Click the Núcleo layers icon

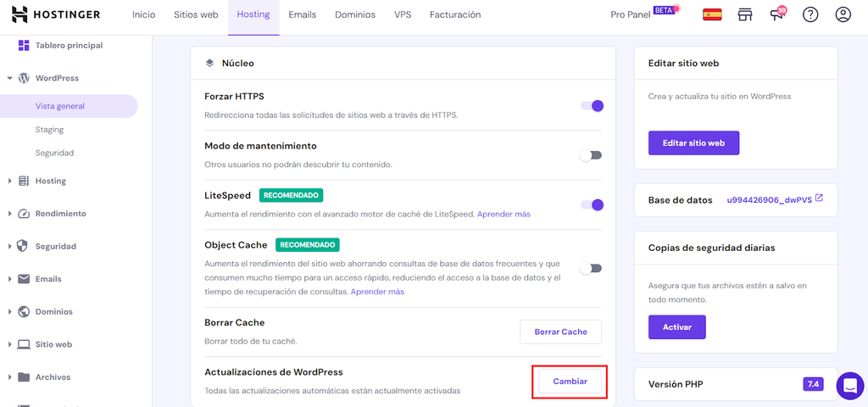(209, 63)
